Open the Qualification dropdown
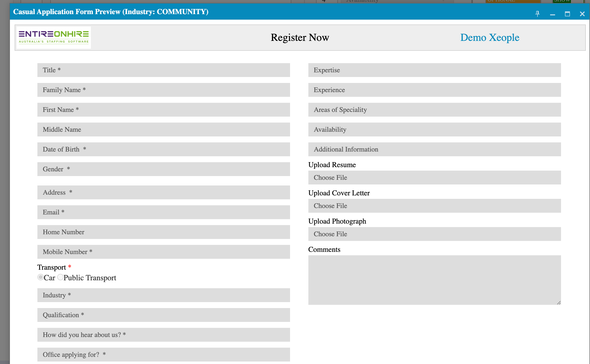 163,315
